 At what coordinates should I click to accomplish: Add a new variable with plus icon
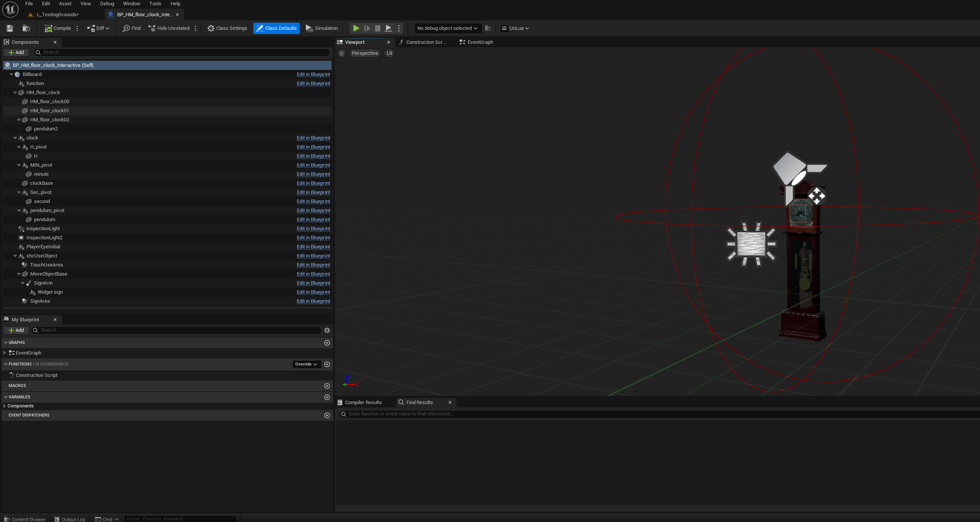[x=327, y=397]
